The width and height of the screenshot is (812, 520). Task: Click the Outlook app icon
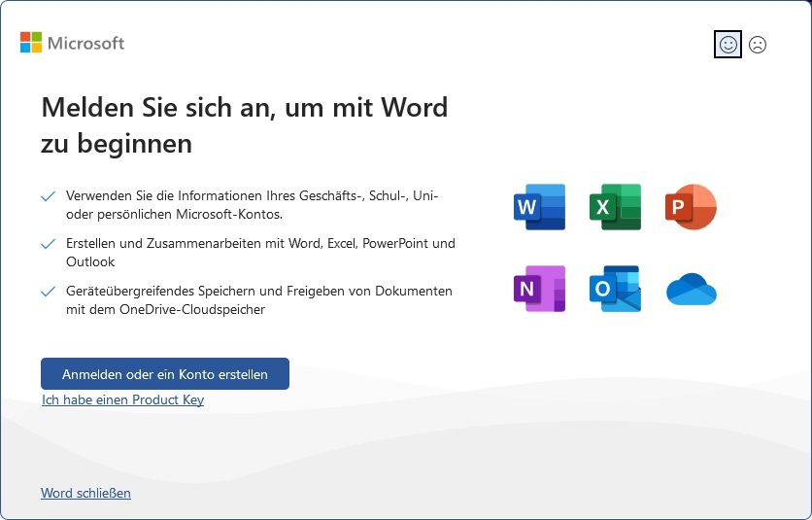615,289
